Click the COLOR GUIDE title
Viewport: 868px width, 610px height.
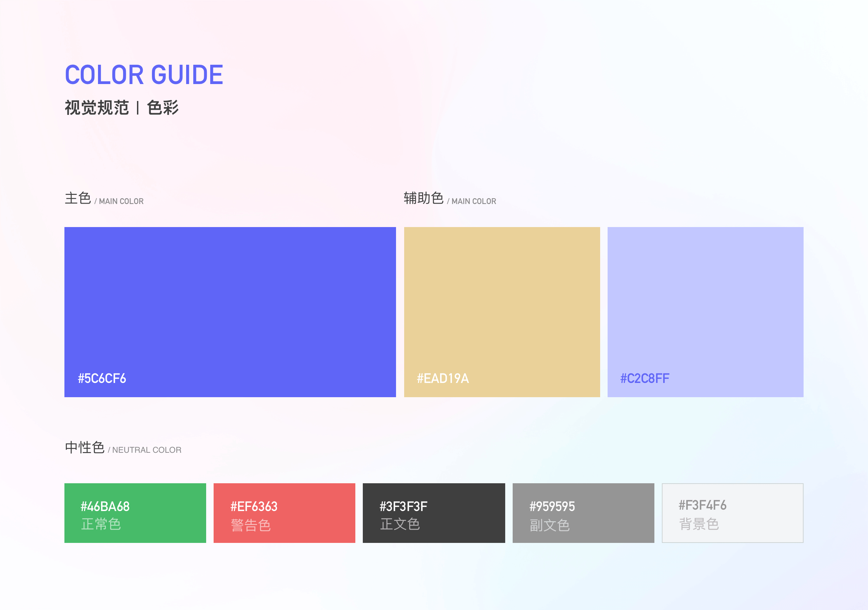click(x=144, y=75)
